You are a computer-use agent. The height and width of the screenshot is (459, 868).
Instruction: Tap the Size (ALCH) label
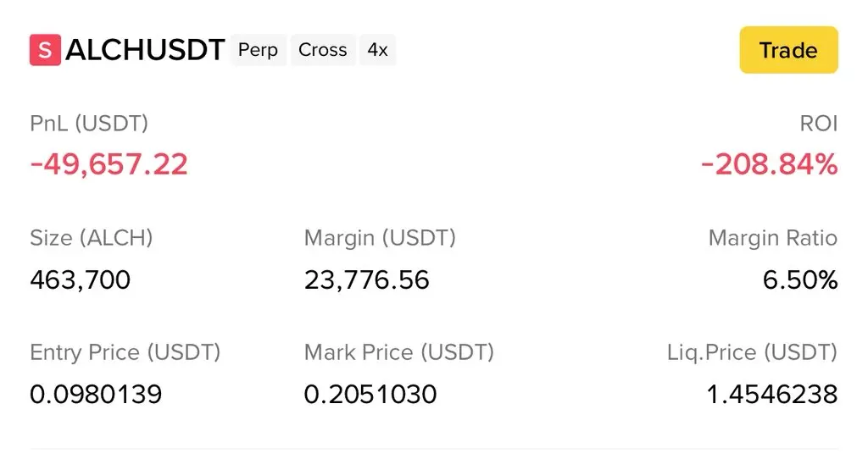pyautogui.click(x=92, y=238)
